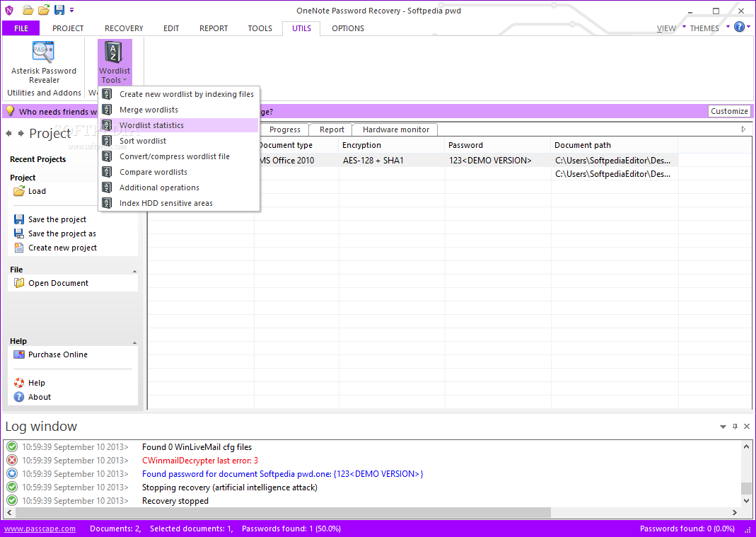Click the log vertical scrollbar down arrow
Viewport: 756px width, 537px height.
pos(746,502)
